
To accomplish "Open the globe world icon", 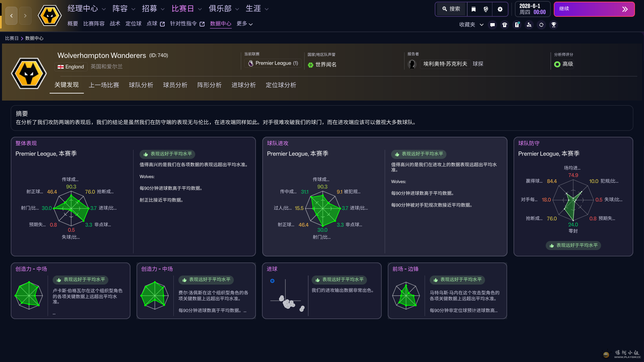I will point(486,9).
